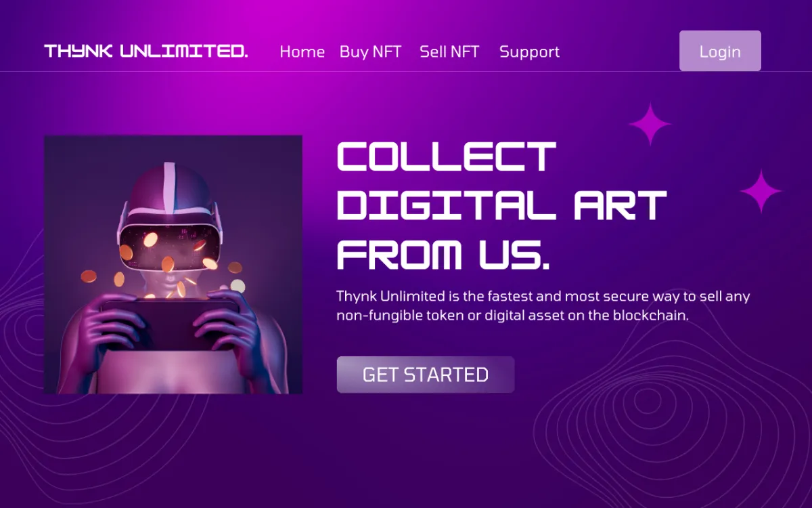Click the THYNK UNLIMITED logo

point(146,51)
